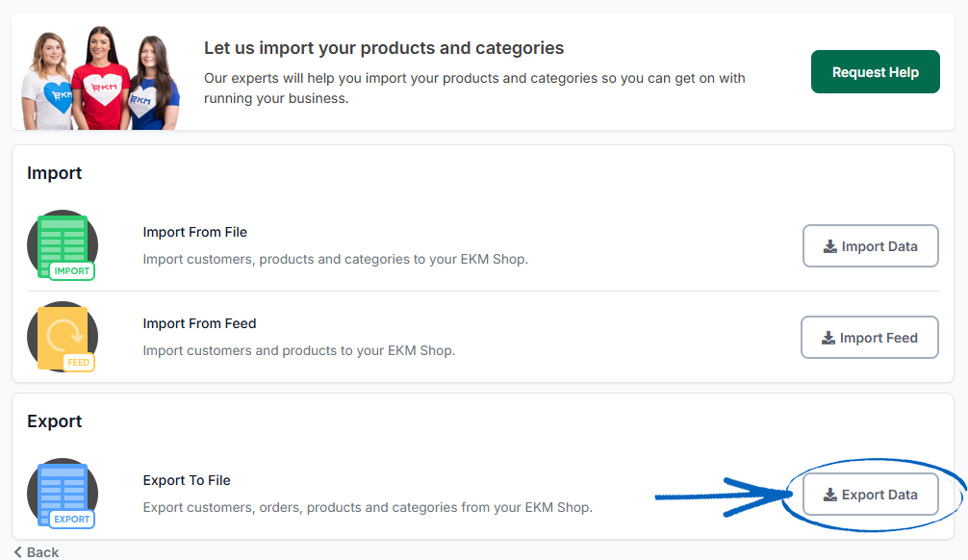Screen dimensions: 968x560
Task: Click 'Import customers, products and categories' description
Action: (x=335, y=260)
